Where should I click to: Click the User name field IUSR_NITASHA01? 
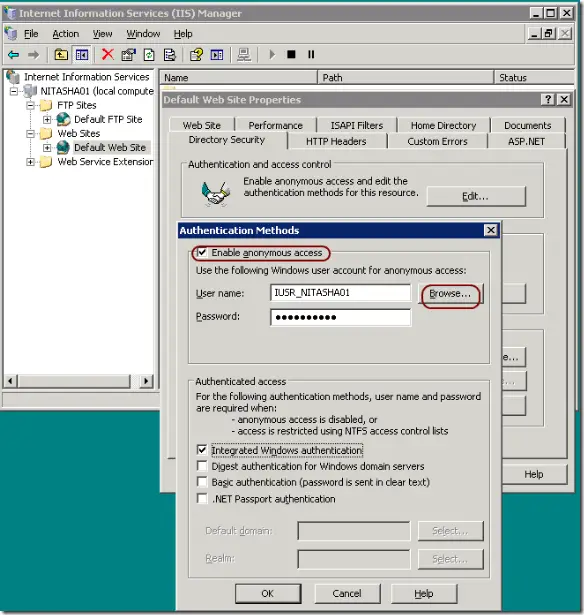coord(340,293)
